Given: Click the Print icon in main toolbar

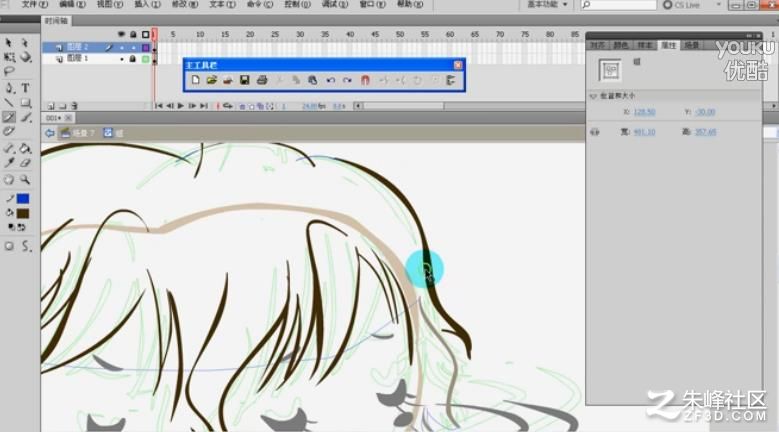Looking at the screenshot, I should [262, 80].
